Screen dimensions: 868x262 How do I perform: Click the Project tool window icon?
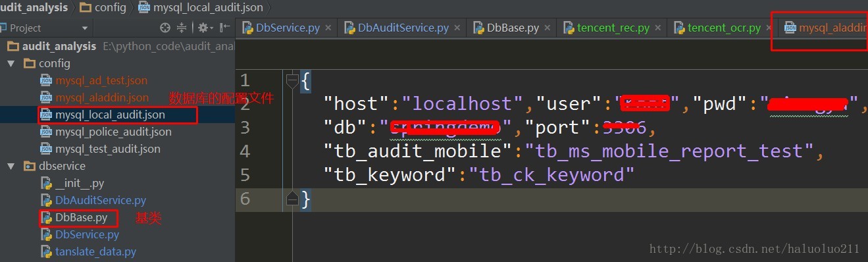point(3,28)
